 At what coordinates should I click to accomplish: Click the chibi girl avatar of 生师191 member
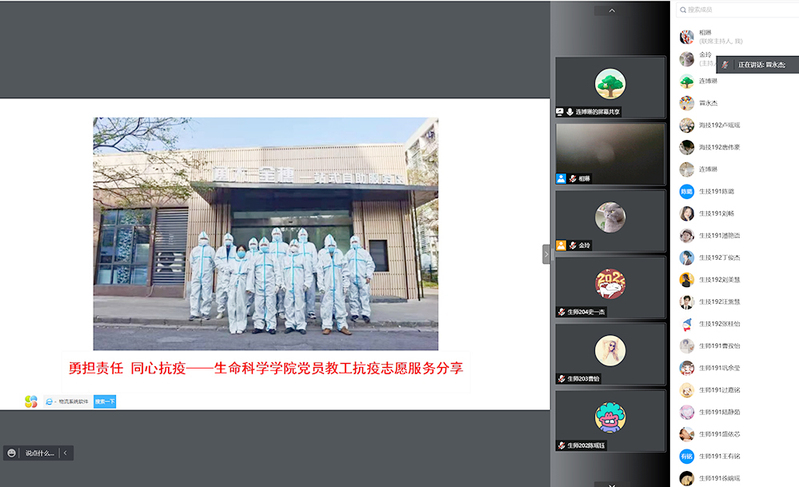click(686, 368)
